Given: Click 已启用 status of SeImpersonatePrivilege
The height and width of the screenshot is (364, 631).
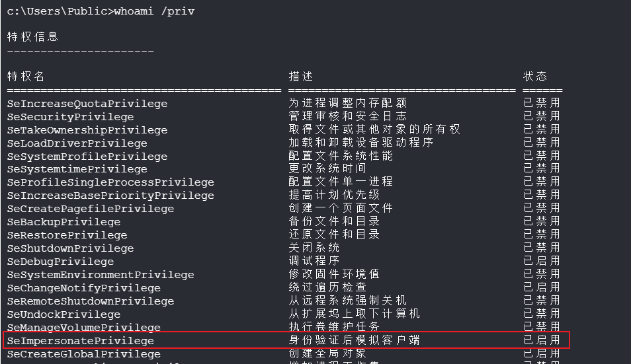Looking at the screenshot, I should [542, 340].
